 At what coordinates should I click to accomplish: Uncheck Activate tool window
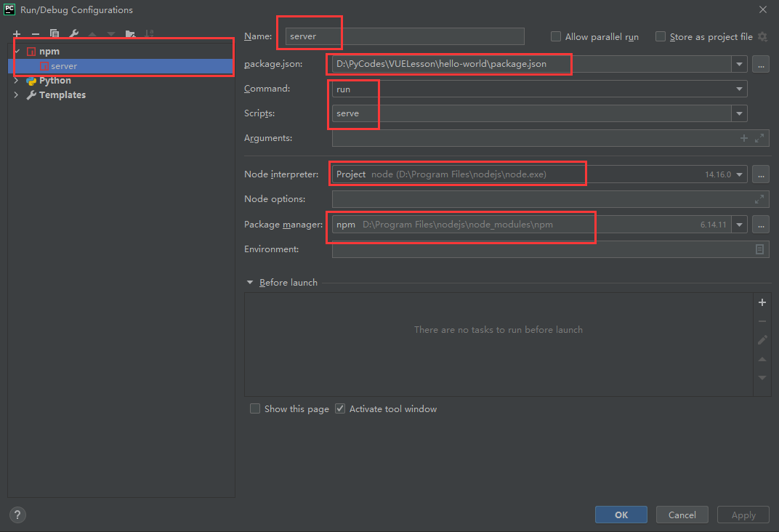click(340, 408)
